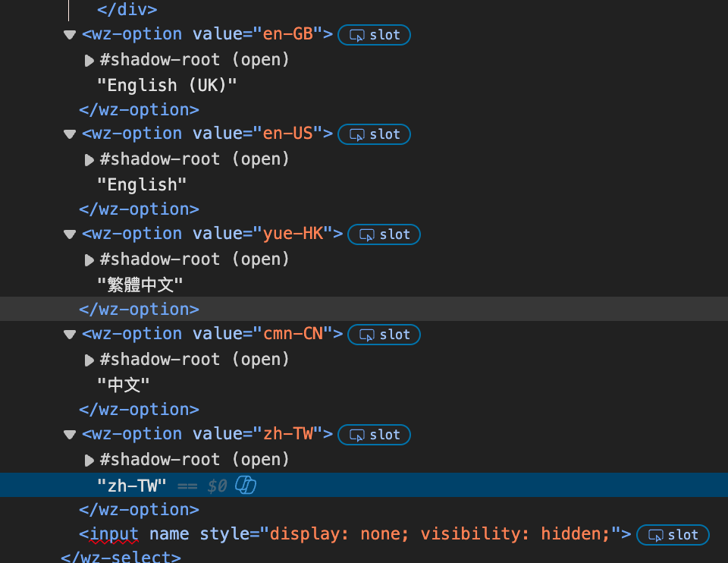Collapse the en-GB wz-option node

coord(70,34)
